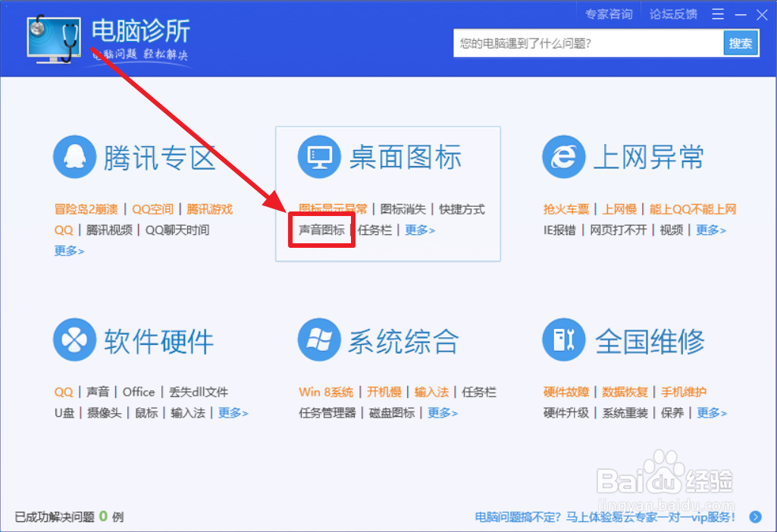The height and width of the screenshot is (532, 777).
Task: Click the software hardware clover icon
Action: 74,340
